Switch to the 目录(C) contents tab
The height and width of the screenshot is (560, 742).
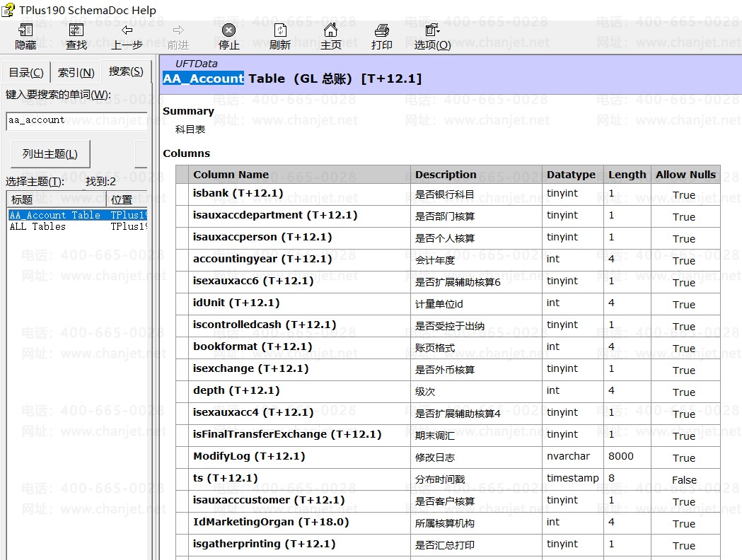tap(26, 72)
